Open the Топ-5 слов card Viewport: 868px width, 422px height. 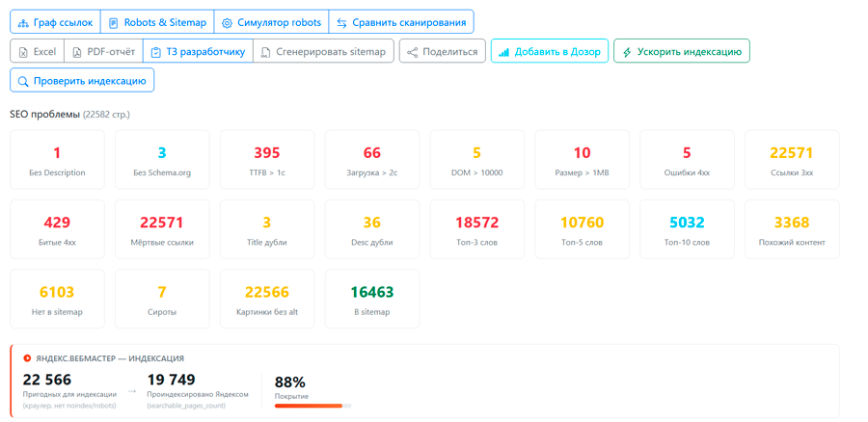[582, 229]
